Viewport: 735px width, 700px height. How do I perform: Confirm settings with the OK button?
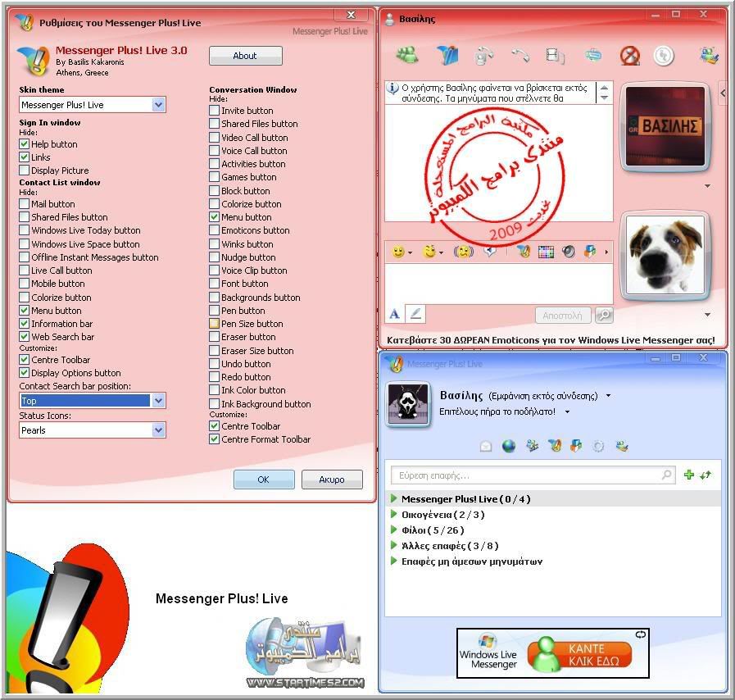pos(264,480)
